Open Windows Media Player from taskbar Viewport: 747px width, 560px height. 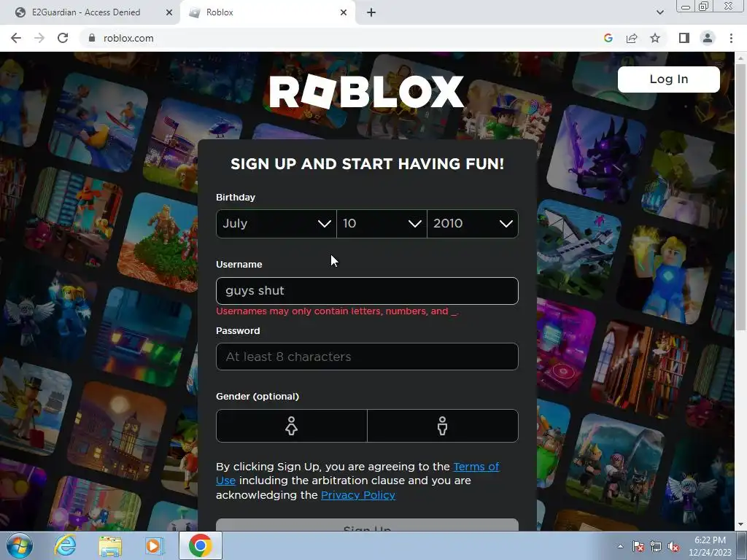point(155,545)
